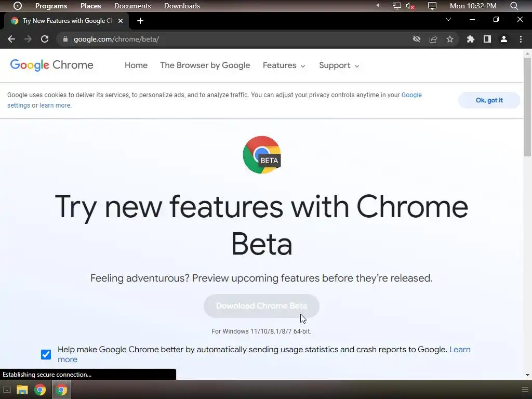Open the taskbar menu lines icon
The image size is (532, 399).
click(525, 390)
